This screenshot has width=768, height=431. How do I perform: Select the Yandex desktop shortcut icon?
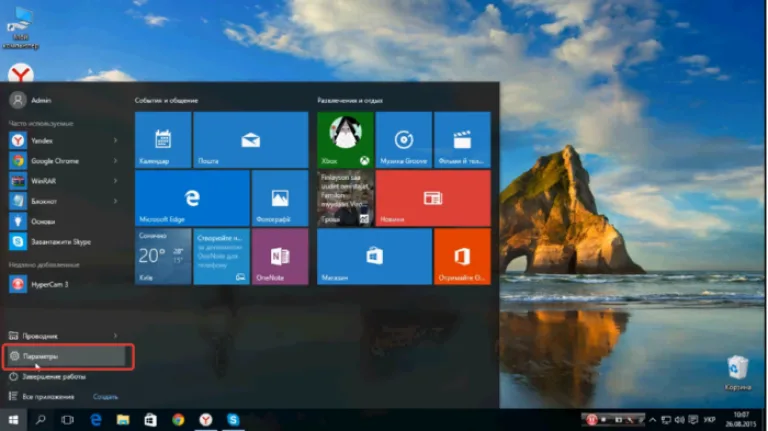[21, 72]
